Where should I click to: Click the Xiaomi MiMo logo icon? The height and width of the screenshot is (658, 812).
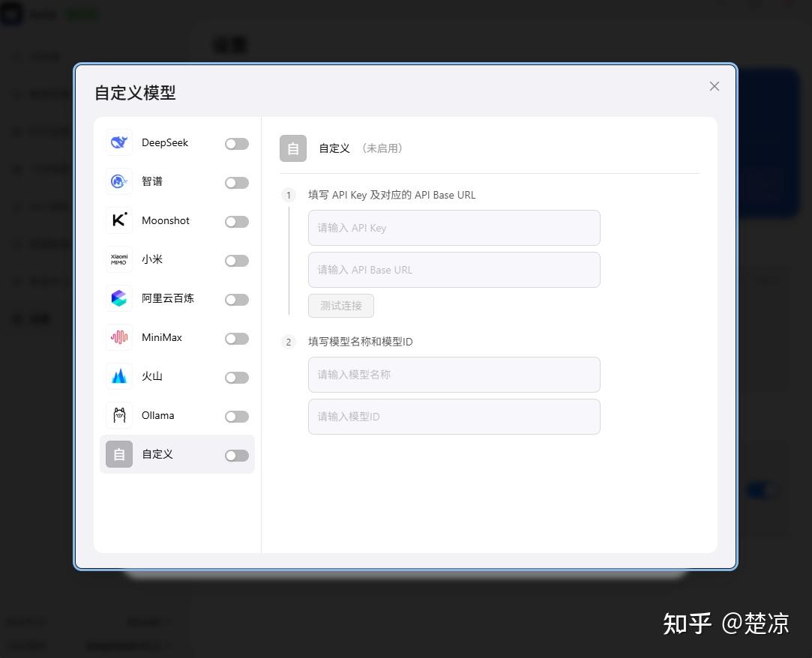coord(119,259)
